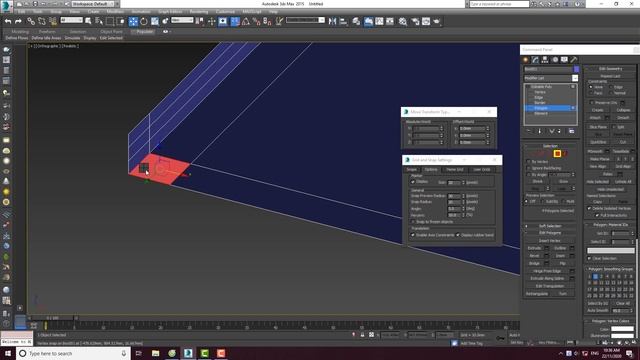
Task: Click the Illumination color swatch
Action: tap(622, 336)
